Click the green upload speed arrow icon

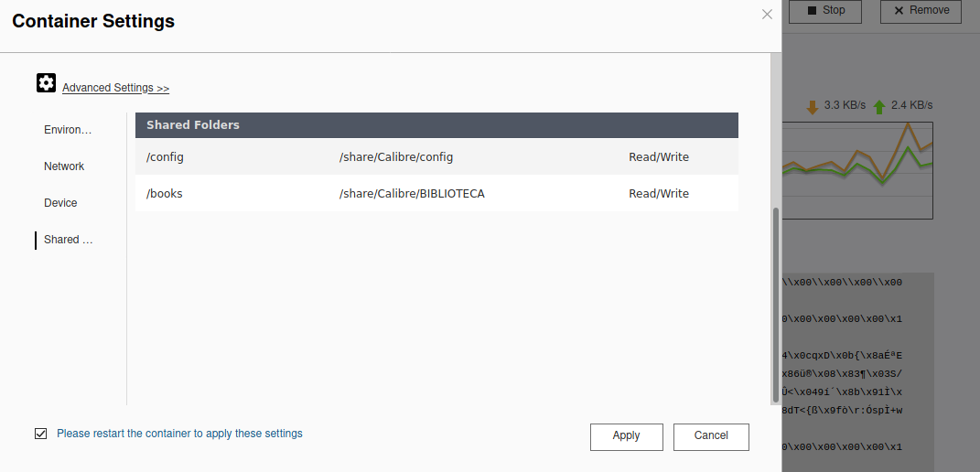point(879,107)
